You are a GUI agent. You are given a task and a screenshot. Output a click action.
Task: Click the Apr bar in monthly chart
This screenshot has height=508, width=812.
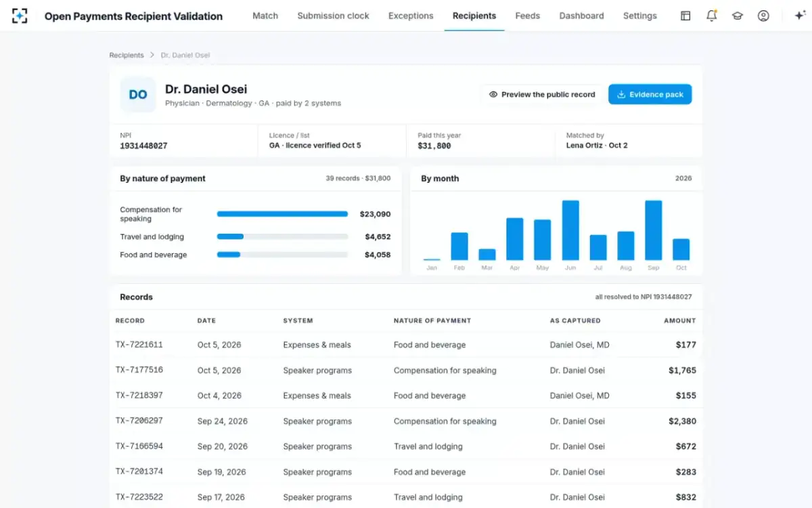click(515, 239)
